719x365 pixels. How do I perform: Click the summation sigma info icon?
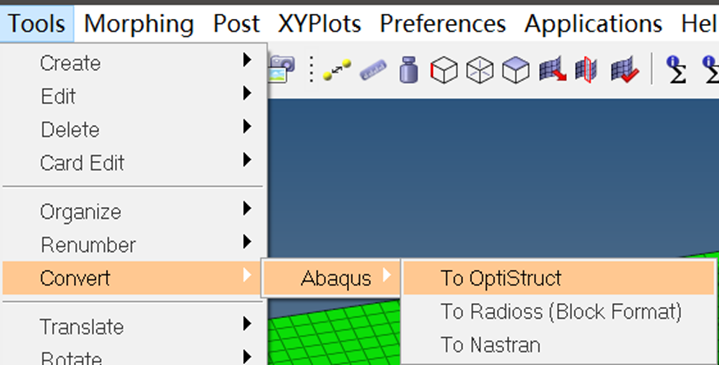[x=677, y=70]
